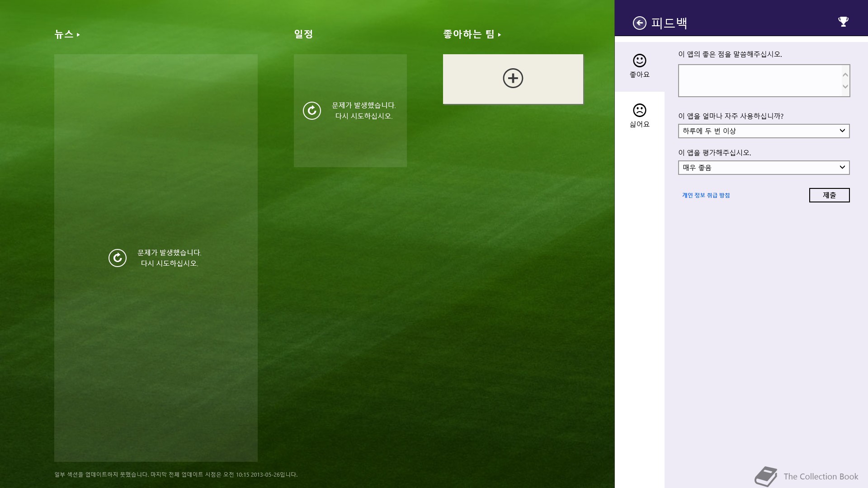
Task: Click inside the feedback comment text box
Action: click(x=759, y=80)
